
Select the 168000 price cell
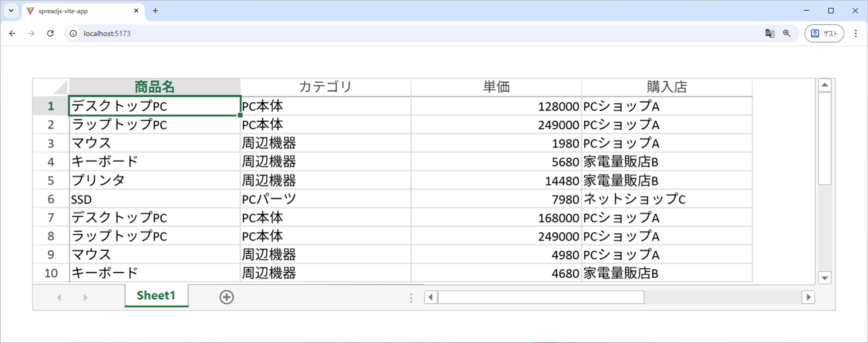[x=496, y=217]
